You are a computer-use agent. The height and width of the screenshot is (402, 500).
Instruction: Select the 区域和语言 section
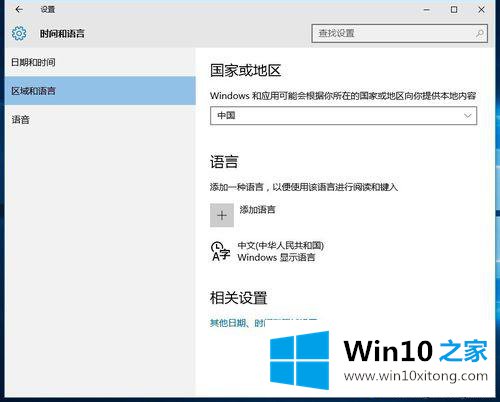(100, 91)
